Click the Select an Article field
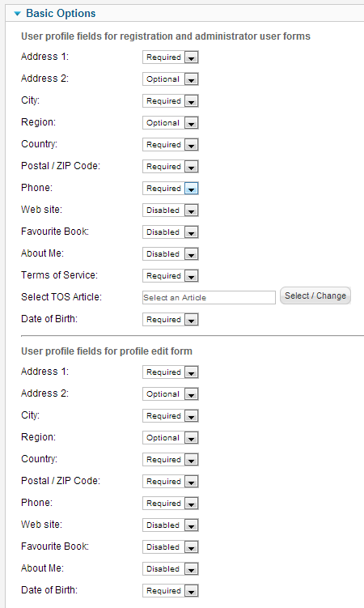The height and width of the screenshot is (608, 364). click(209, 297)
